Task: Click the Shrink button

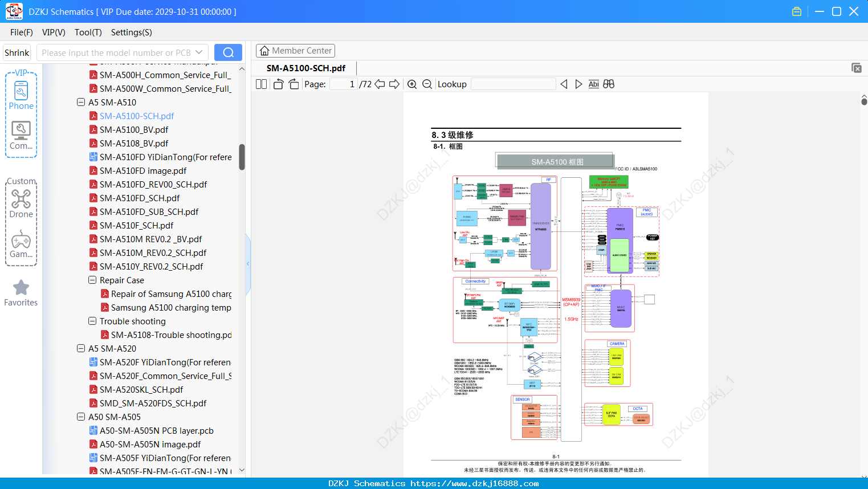Action: 17,52
